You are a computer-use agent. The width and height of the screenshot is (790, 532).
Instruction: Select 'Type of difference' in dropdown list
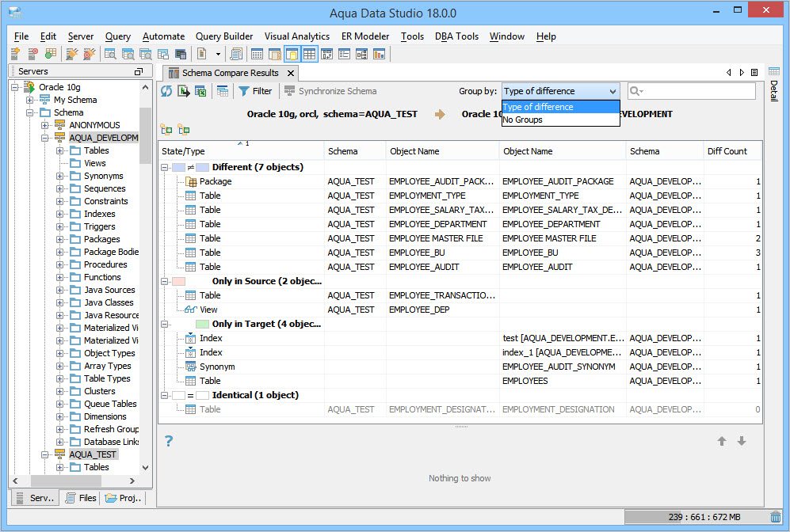coord(560,107)
